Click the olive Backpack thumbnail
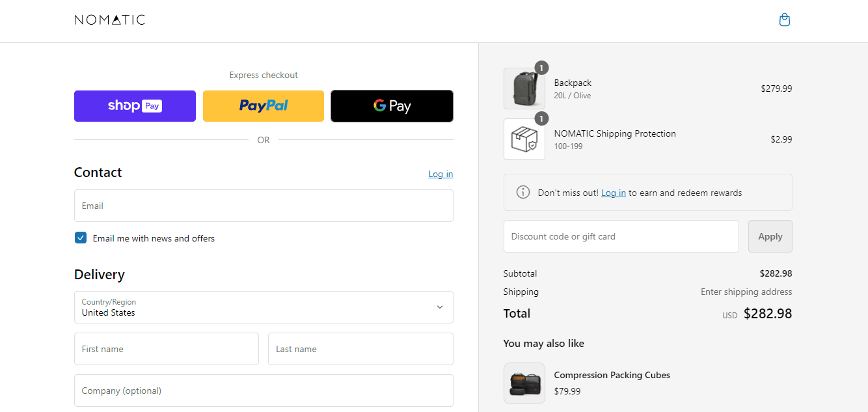 tap(524, 89)
